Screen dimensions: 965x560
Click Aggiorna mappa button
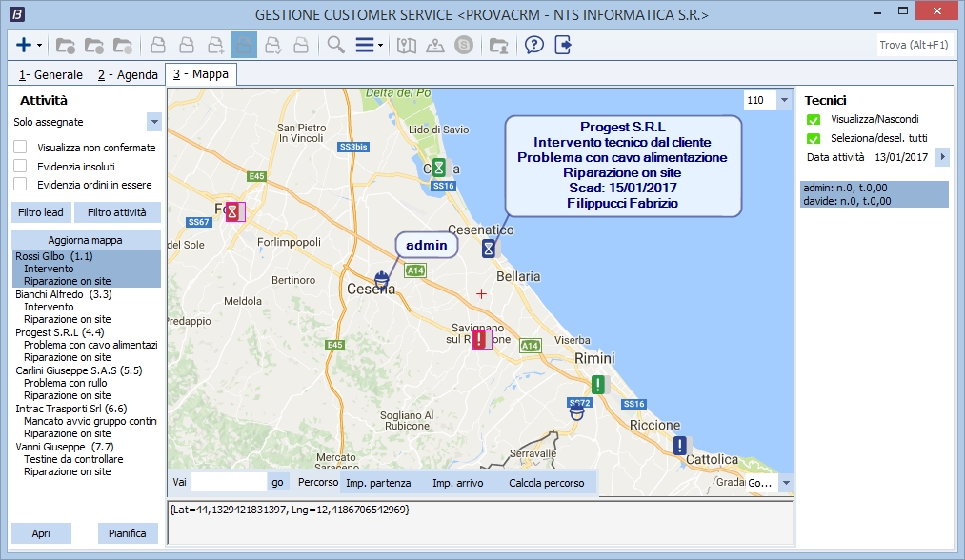tap(86, 240)
